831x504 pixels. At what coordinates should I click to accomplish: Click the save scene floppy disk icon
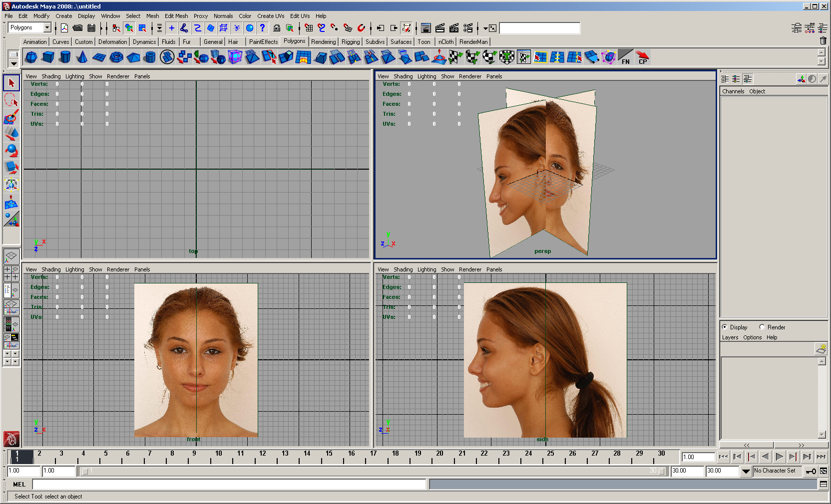click(91, 28)
